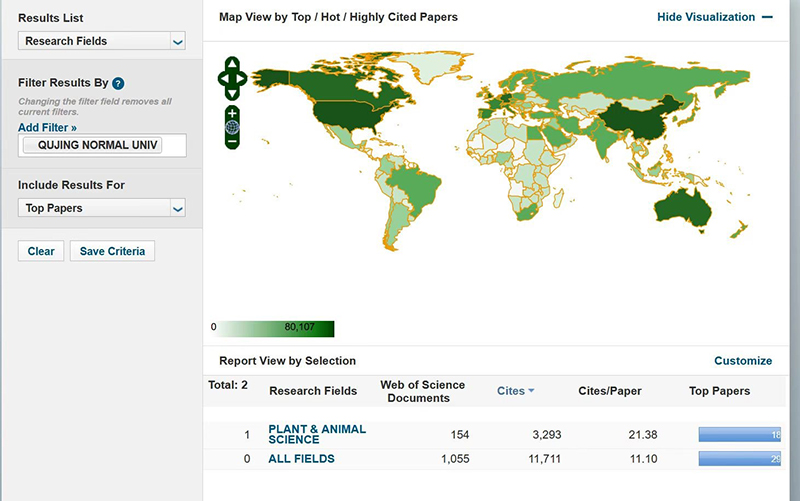The height and width of the screenshot is (501, 800).
Task: Pan the map right with arrow
Action: 242,78
